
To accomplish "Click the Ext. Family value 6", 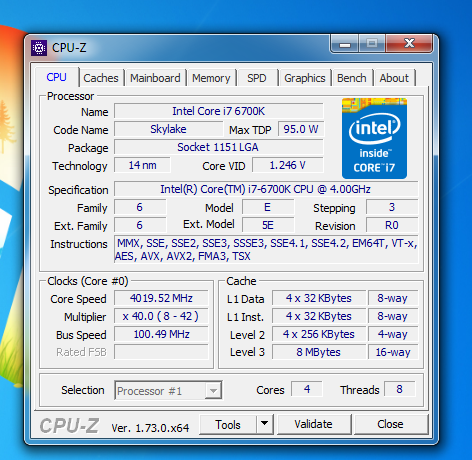I will point(140,225).
